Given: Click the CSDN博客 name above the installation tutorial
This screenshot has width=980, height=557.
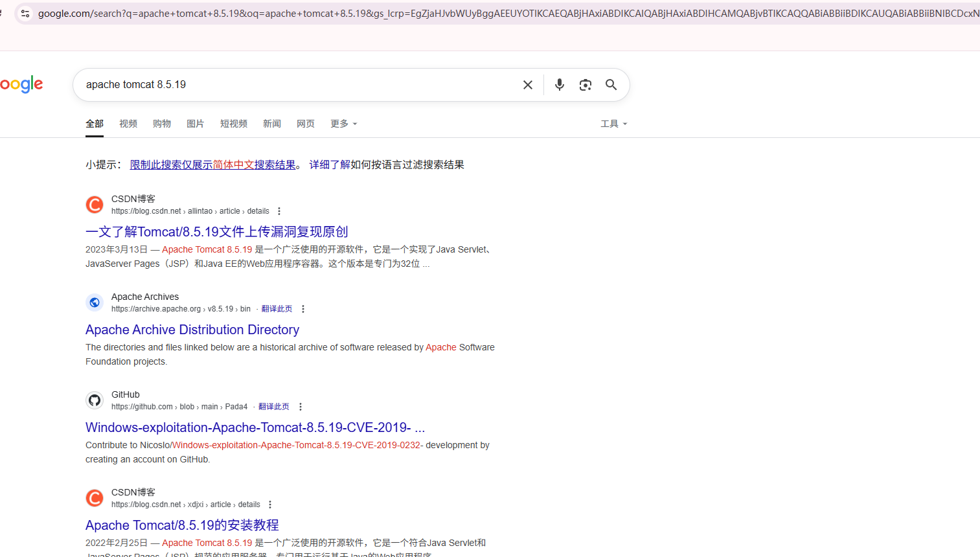Looking at the screenshot, I should pos(133,492).
